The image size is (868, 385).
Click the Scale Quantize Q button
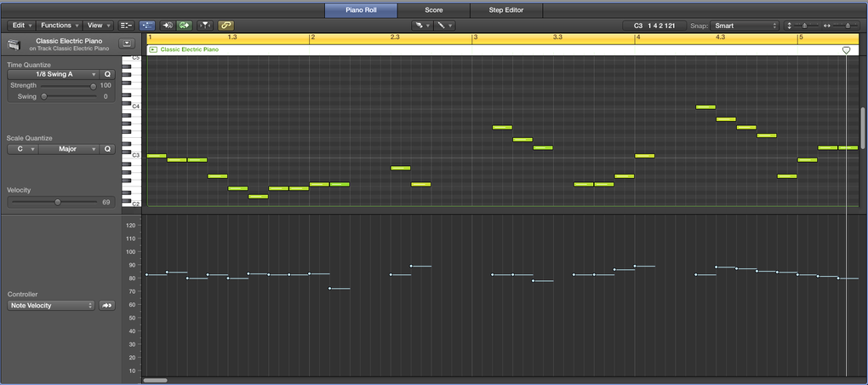coord(107,149)
